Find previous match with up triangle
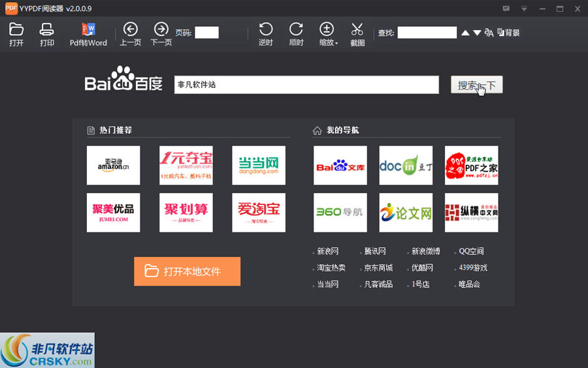This screenshot has width=588, height=368. [x=465, y=33]
